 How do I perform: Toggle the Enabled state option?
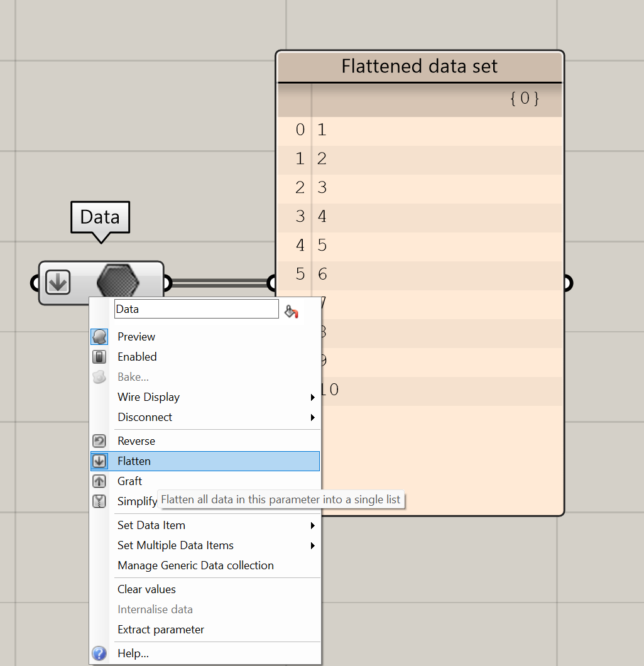(x=137, y=357)
